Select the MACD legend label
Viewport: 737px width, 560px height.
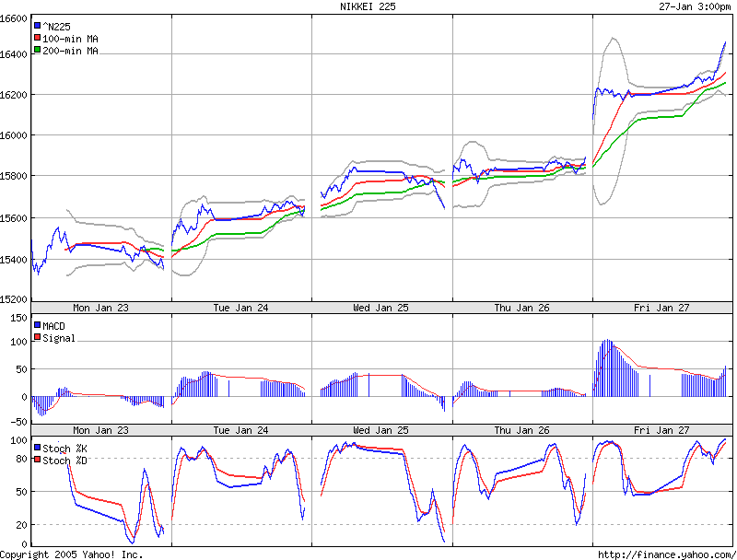coord(53,326)
